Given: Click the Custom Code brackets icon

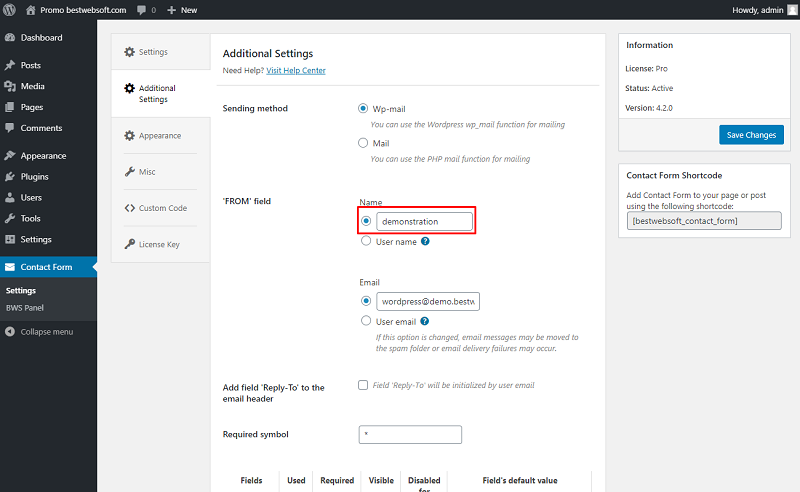Looking at the screenshot, I should tap(130, 208).
